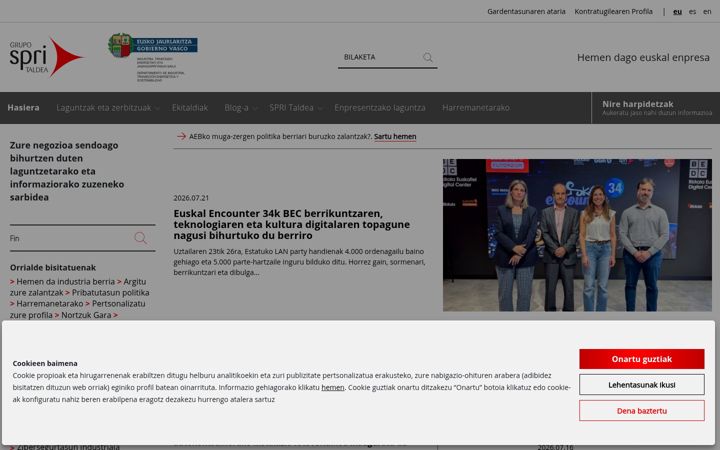Screen dimensions: 720x450
Task: Open Kontratugilearen Profila link
Action: coord(613,11)
